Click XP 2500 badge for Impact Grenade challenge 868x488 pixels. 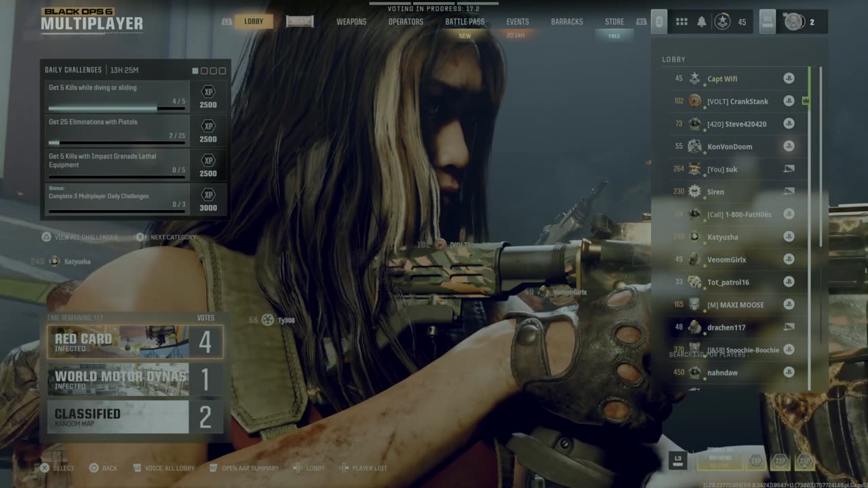208,165
